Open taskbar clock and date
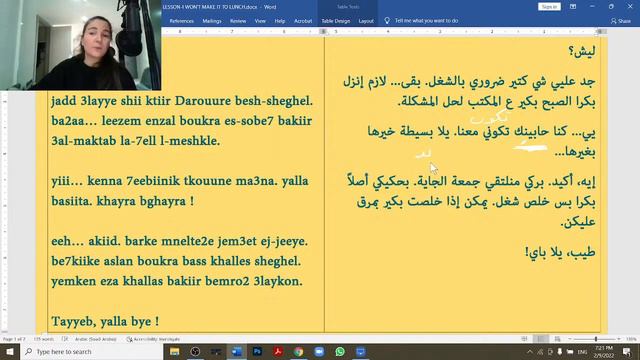The height and width of the screenshot is (360, 640). click(604, 351)
